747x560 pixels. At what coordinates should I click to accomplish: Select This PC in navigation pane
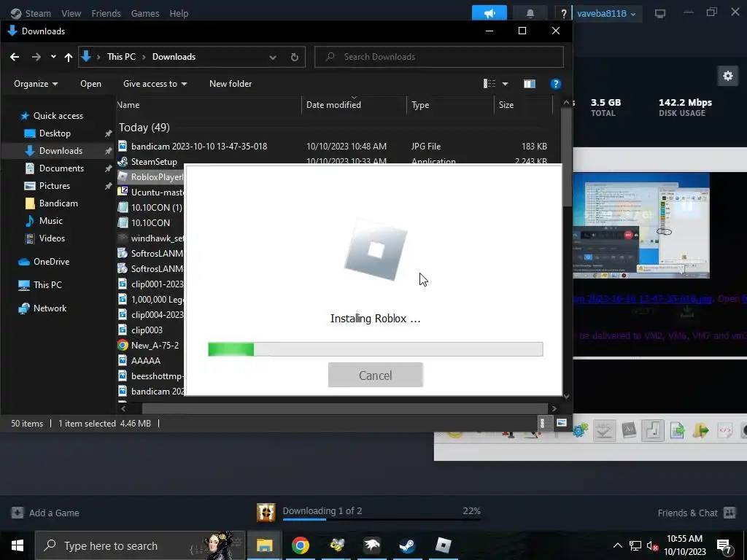(x=47, y=285)
